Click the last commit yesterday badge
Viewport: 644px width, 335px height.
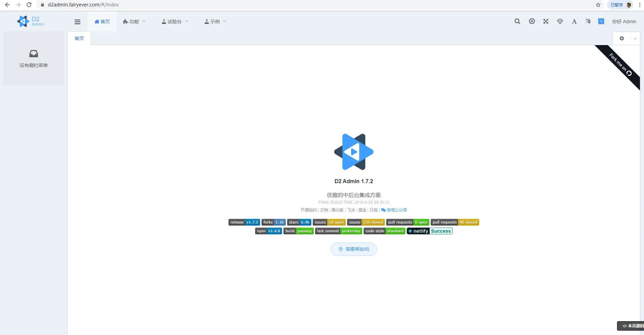[339, 231]
